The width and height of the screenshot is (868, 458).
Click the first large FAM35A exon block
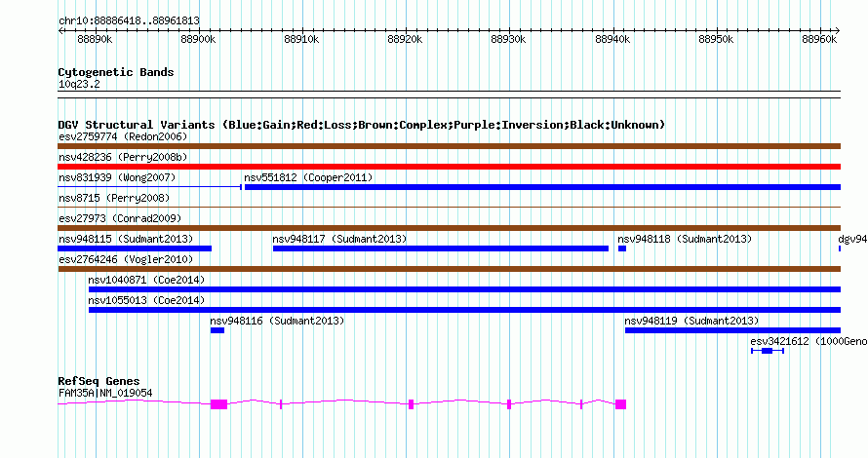(x=218, y=404)
